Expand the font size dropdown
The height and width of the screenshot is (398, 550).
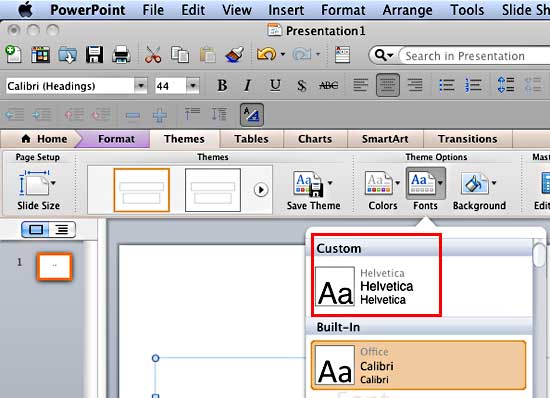(193, 86)
